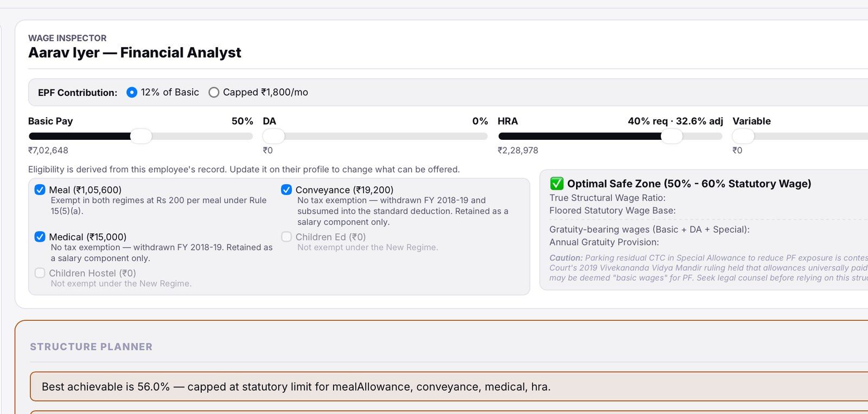
Task: Click the HRA amount ₹2,28,978
Action: [518, 151]
